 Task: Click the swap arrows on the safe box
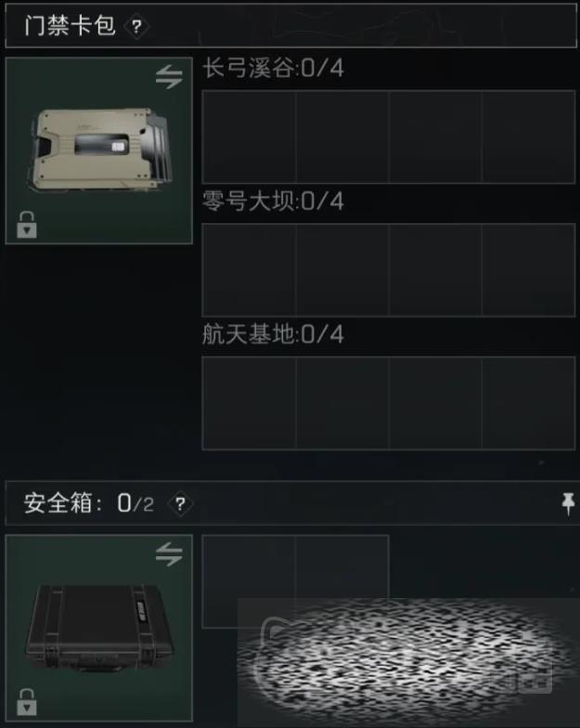tap(169, 554)
